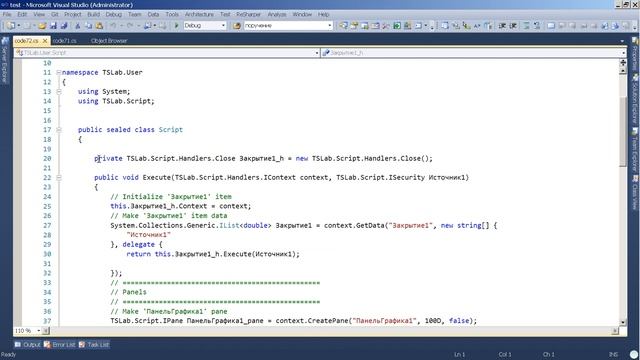Open the document tab list dropdown arrow
Viewport: 640px width, 360px height.
pyautogui.click(x=622, y=41)
